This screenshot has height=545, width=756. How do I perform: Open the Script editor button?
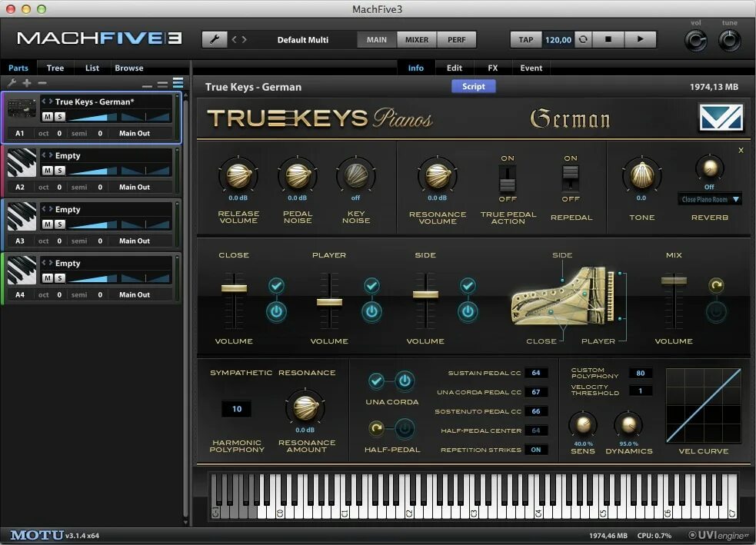[473, 86]
